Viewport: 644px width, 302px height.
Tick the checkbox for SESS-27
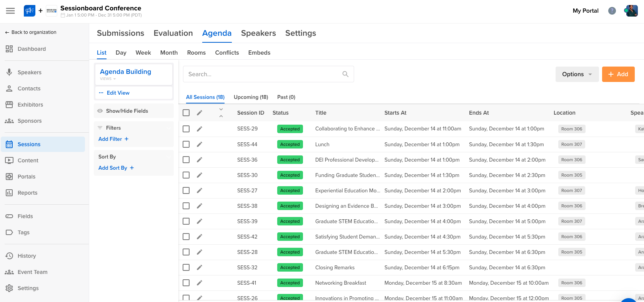point(186,190)
